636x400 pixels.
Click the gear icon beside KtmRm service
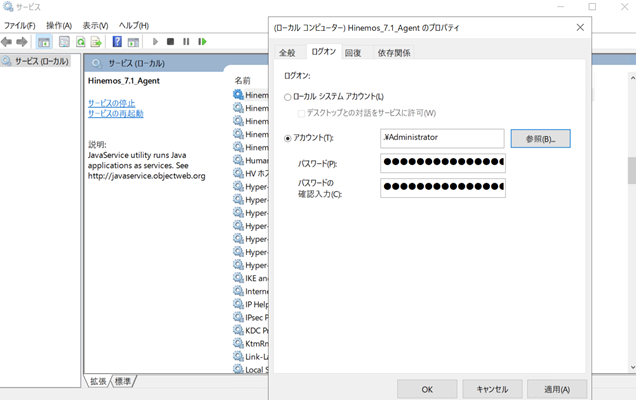[238, 343]
